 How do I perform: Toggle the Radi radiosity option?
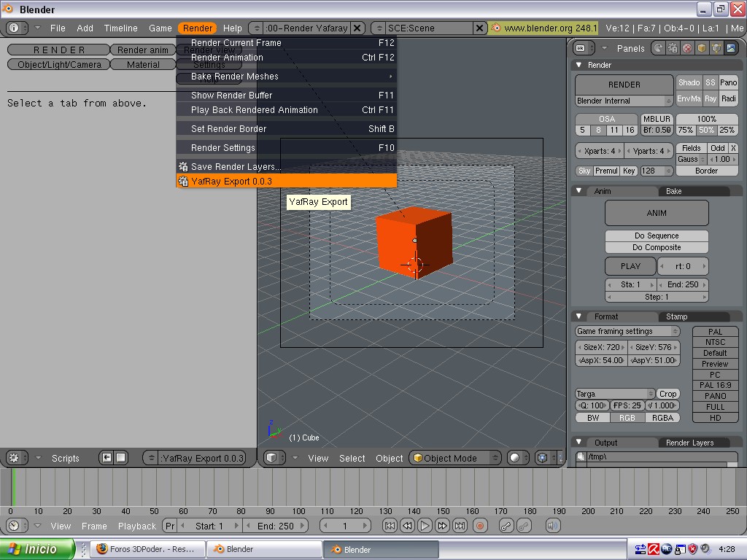[x=729, y=98]
